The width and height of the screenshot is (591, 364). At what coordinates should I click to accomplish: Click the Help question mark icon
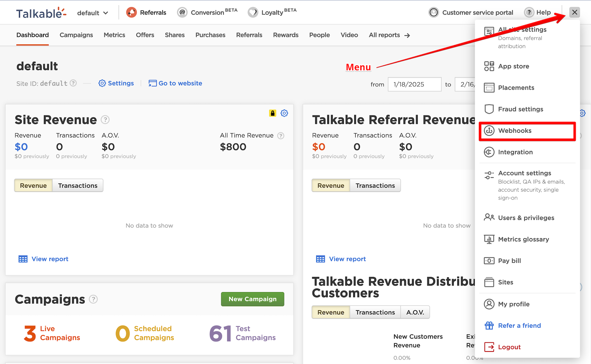(x=529, y=12)
